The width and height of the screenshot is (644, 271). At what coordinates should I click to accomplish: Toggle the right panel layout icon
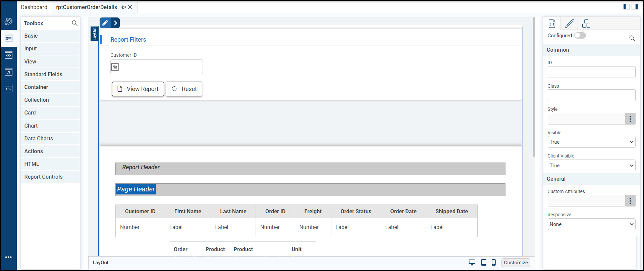[x=635, y=7]
